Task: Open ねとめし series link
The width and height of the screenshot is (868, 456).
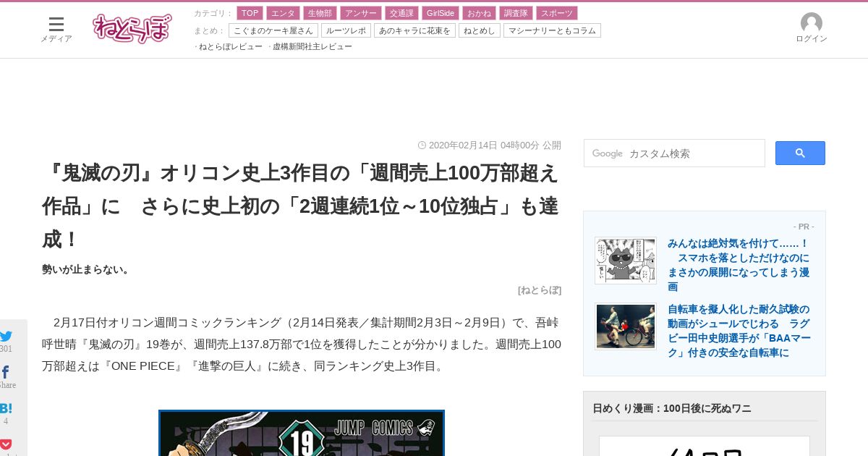Action: pyautogui.click(x=480, y=30)
